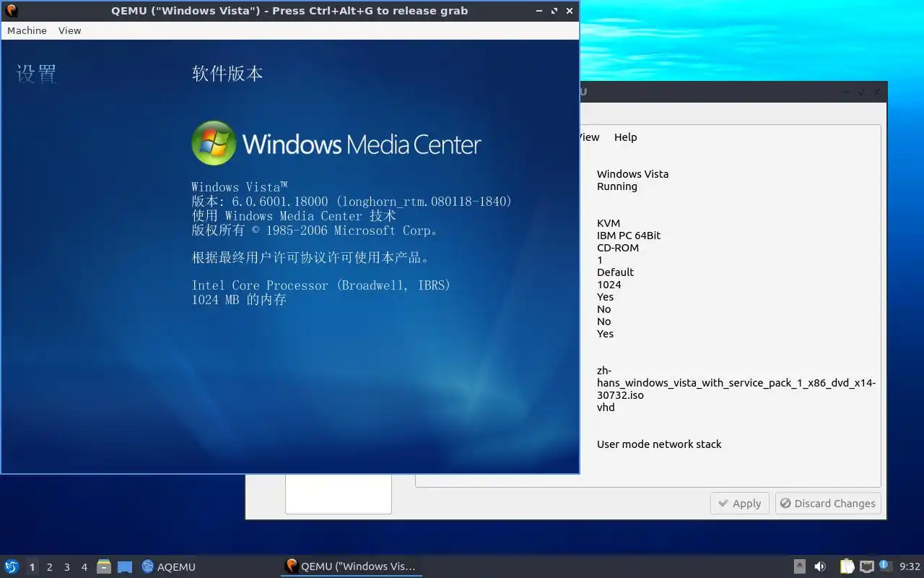Open the Help menu in AQEMU window
Image resolution: width=924 pixels, height=578 pixels.
tap(625, 137)
